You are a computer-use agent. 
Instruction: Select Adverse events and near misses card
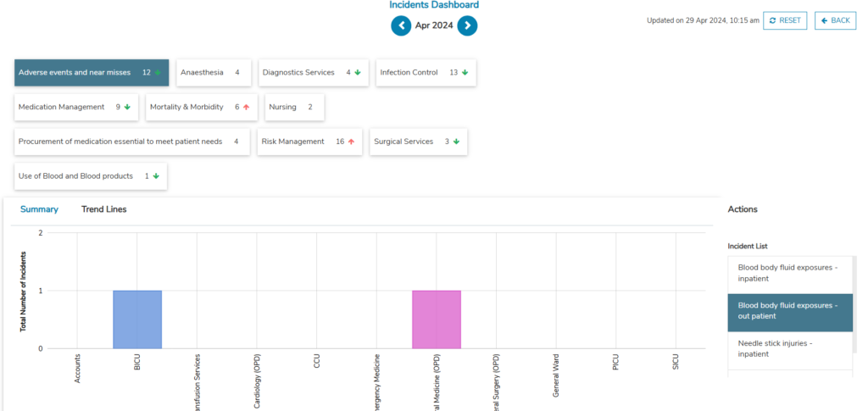point(92,73)
